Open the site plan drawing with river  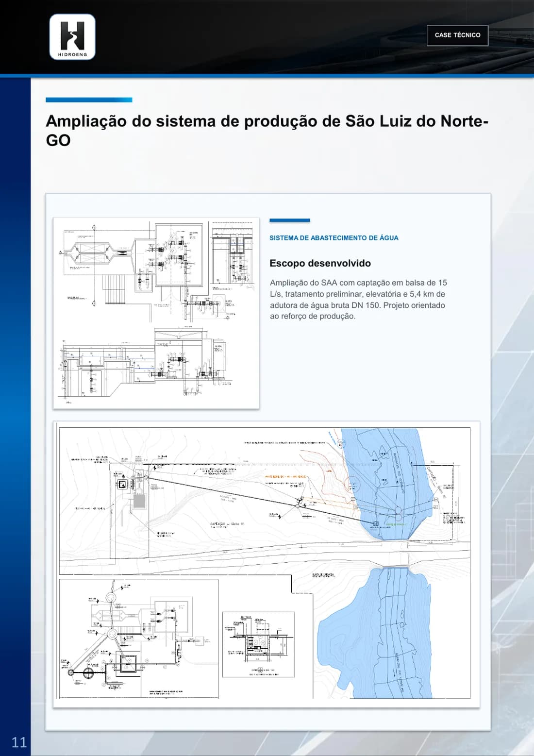(266, 564)
